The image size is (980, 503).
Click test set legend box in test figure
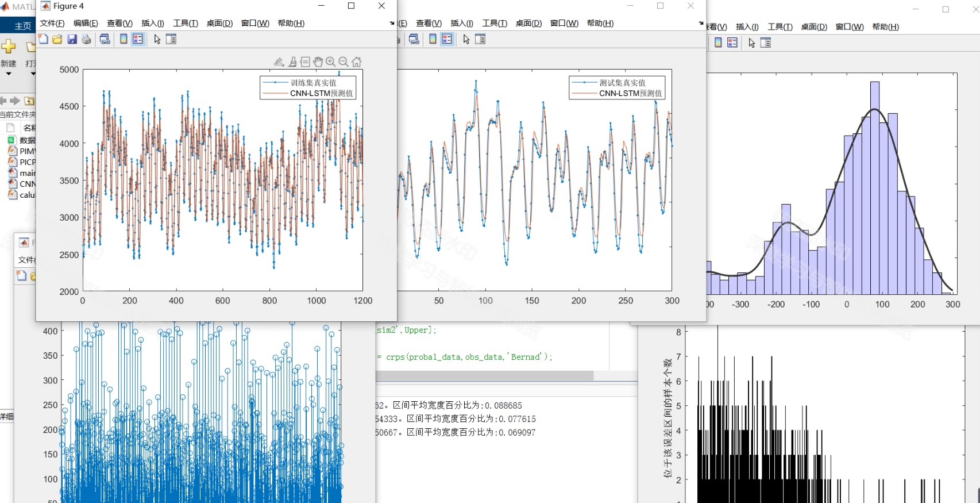617,88
